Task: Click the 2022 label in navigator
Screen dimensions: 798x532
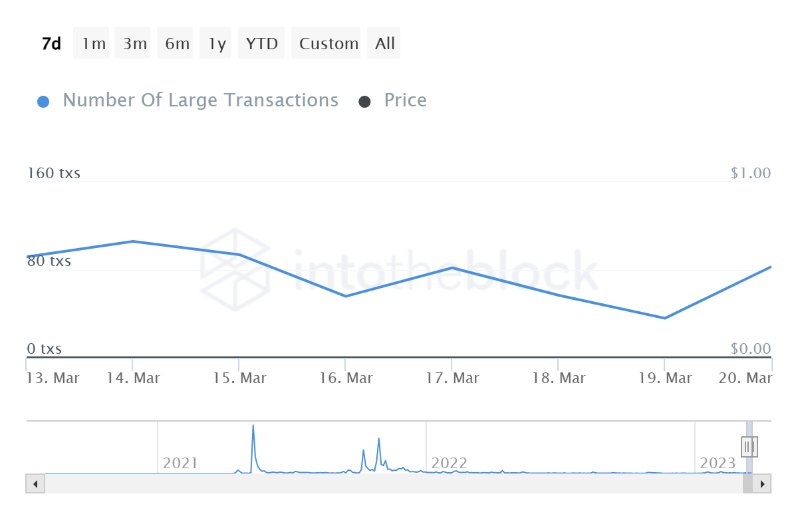Action: [449, 463]
